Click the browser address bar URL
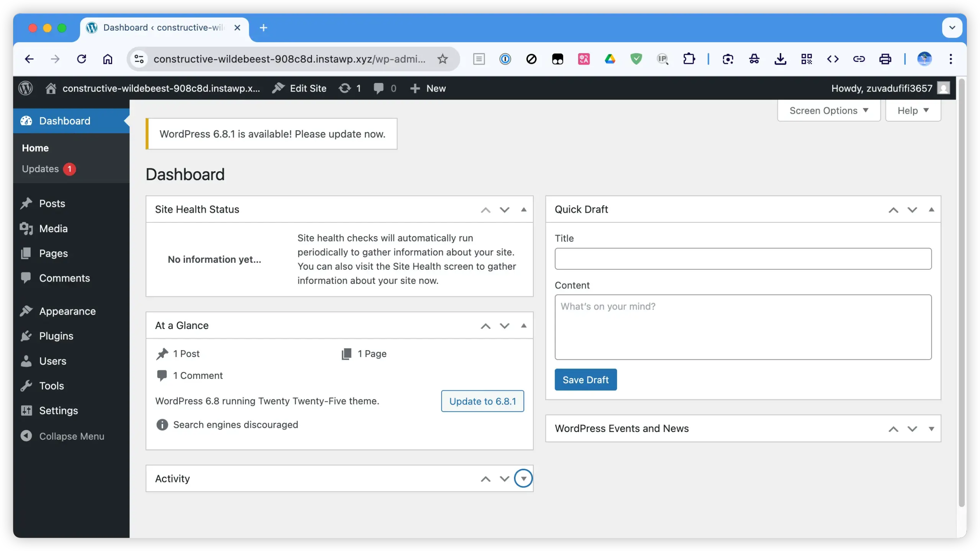Image resolution: width=980 pixels, height=551 pixels. (289, 59)
